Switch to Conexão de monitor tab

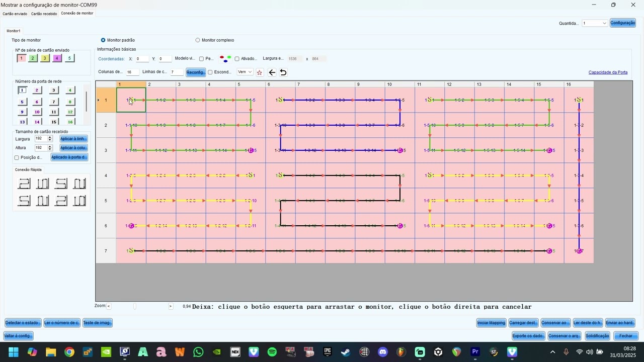coord(77,13)
